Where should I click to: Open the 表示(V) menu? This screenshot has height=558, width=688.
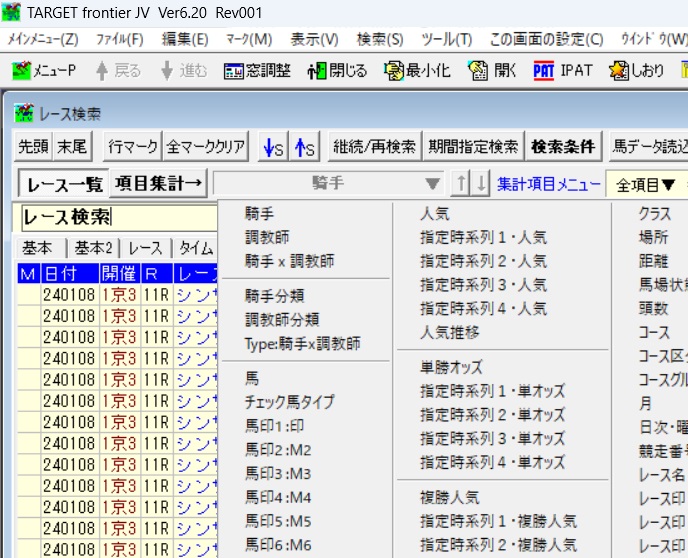[x=314, y=40]
